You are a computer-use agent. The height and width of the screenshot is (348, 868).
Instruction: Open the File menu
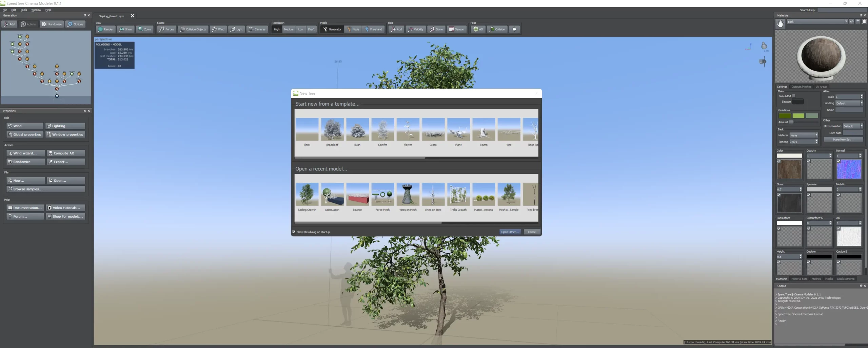[x=5, y=10]
